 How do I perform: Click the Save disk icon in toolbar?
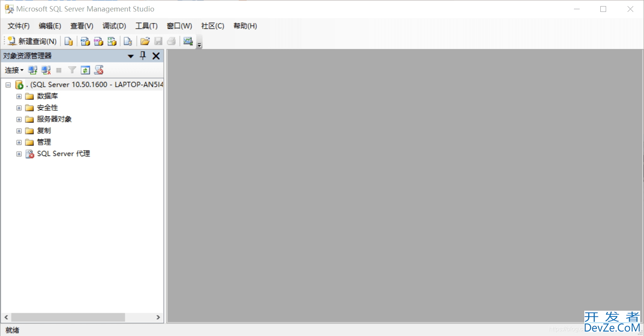(158, 41)
